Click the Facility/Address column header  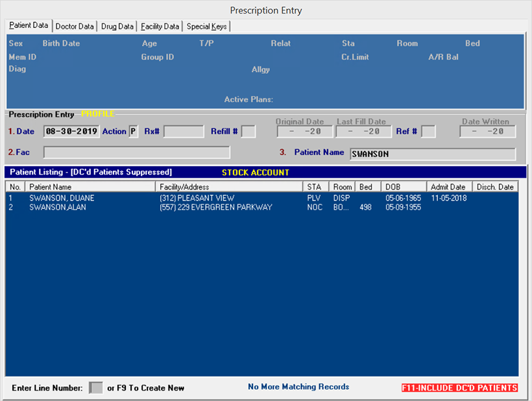[x=230, y=187]
